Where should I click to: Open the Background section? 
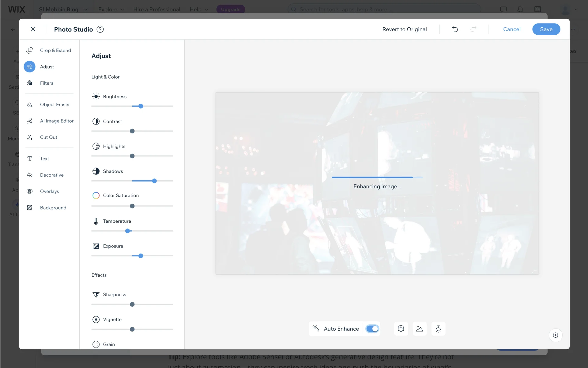tap(53, 208)
